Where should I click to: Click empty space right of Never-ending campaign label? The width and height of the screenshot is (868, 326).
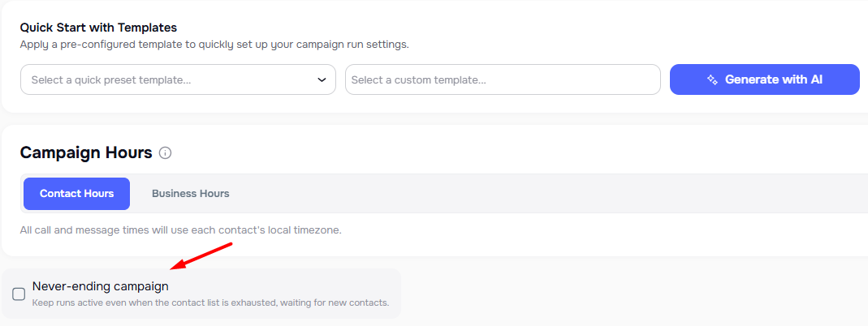(284, 286)
